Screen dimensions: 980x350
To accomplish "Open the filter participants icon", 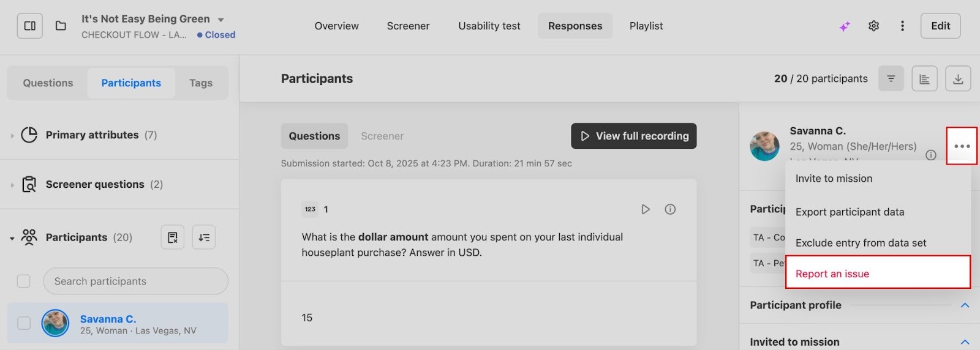I will coord(891,79).
